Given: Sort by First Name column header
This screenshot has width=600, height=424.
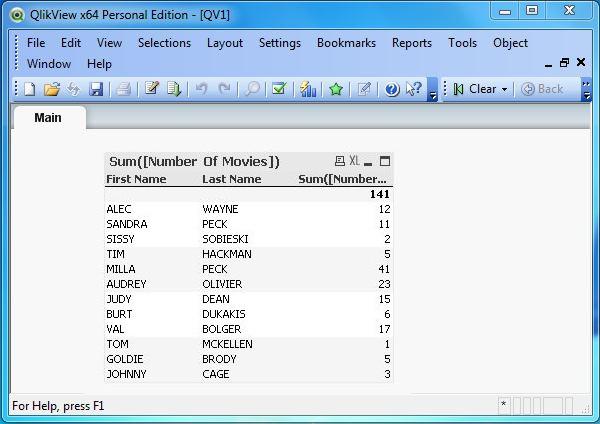Looking at the screenshot, I should pyautogui.click(x=136, y=179).
